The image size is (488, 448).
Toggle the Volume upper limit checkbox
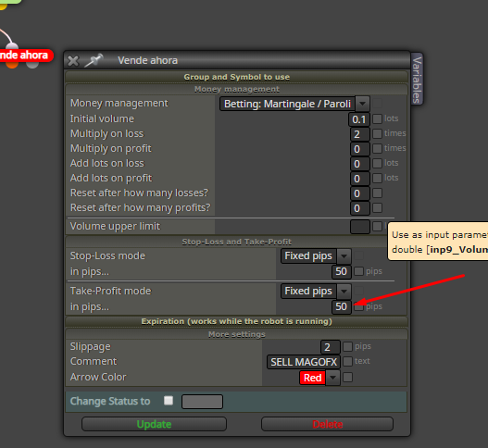coord(377,226)
